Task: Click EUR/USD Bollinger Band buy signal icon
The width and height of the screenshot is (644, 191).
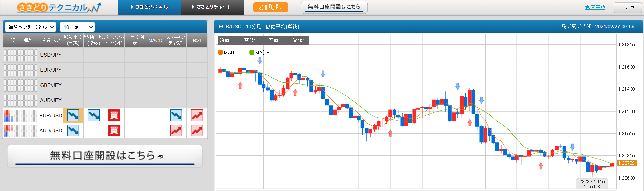Action: tap(114, 116)
